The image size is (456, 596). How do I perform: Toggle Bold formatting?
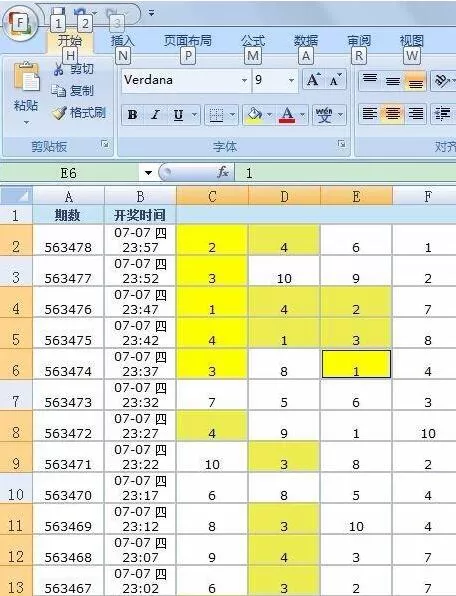click(133, 114)
